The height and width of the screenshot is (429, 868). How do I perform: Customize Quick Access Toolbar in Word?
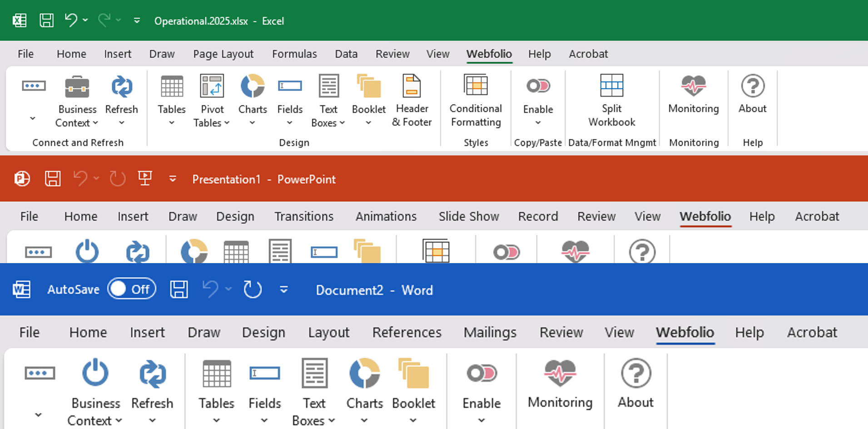[x=284, y=290]
